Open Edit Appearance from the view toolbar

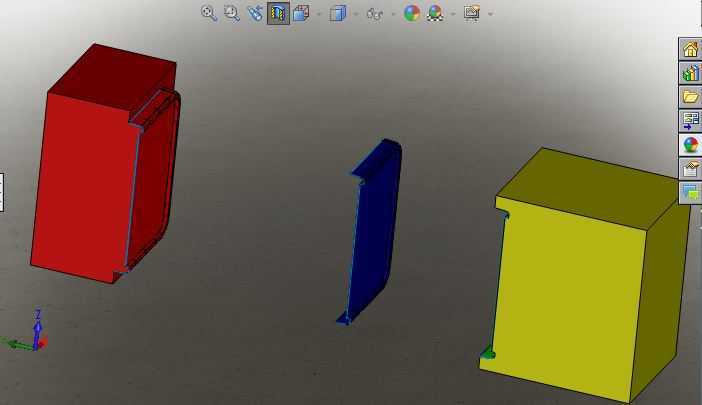[x=411, y=13]
